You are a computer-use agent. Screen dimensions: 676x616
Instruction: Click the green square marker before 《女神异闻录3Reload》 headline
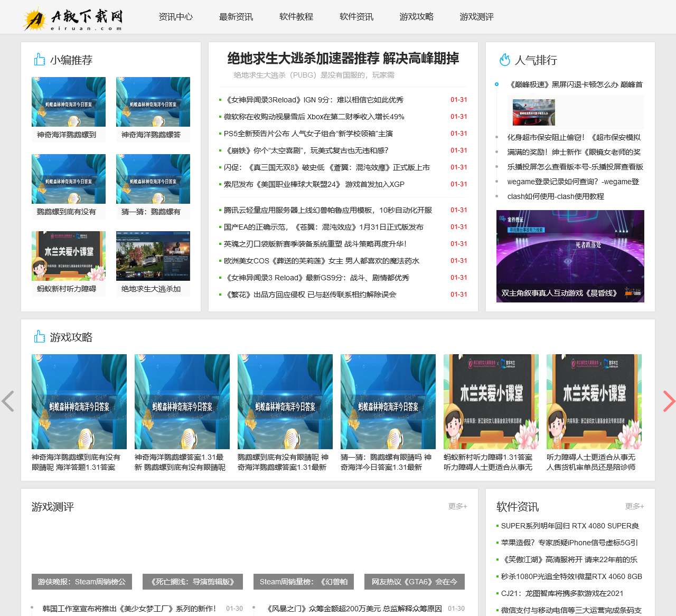(219, 100)
